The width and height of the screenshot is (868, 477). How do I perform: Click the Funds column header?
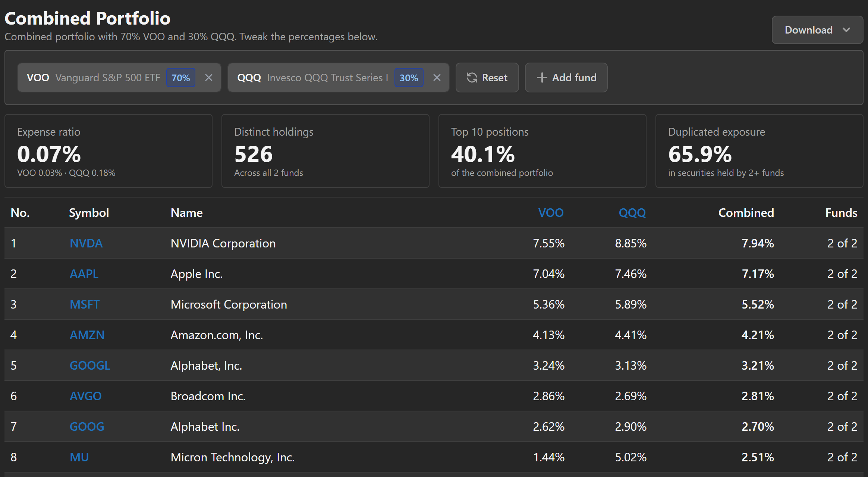841,213
